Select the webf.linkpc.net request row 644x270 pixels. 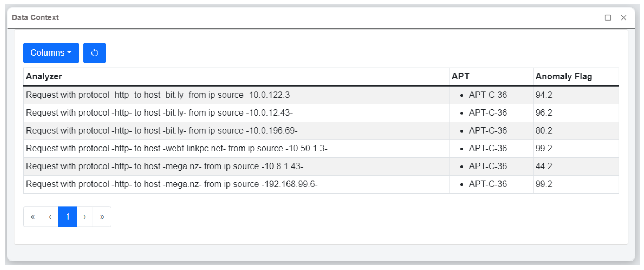pos(176,148)
